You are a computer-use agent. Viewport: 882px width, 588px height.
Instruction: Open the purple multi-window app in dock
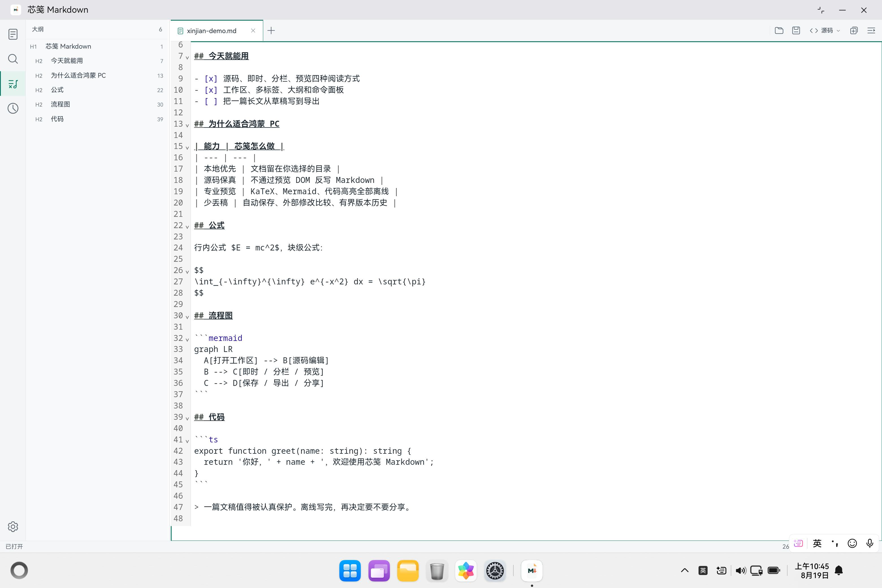coord(379,570)
